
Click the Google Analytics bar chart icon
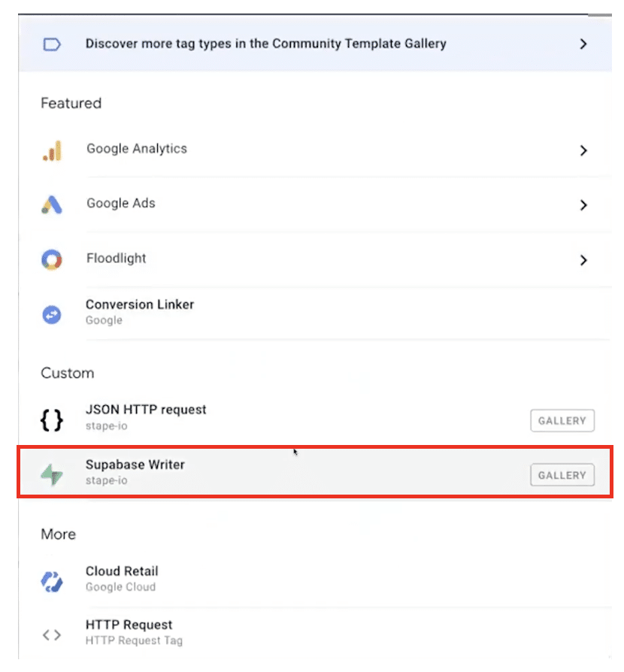tap(52, 150)
